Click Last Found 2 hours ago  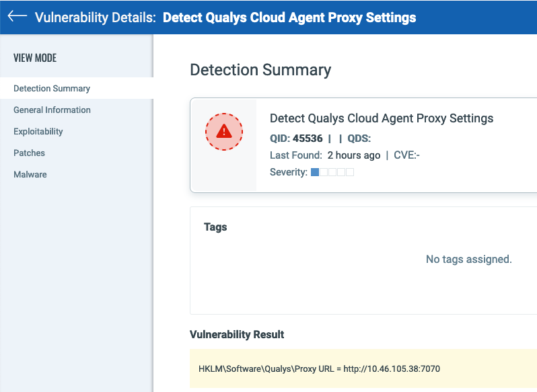[x=325, y=155]
